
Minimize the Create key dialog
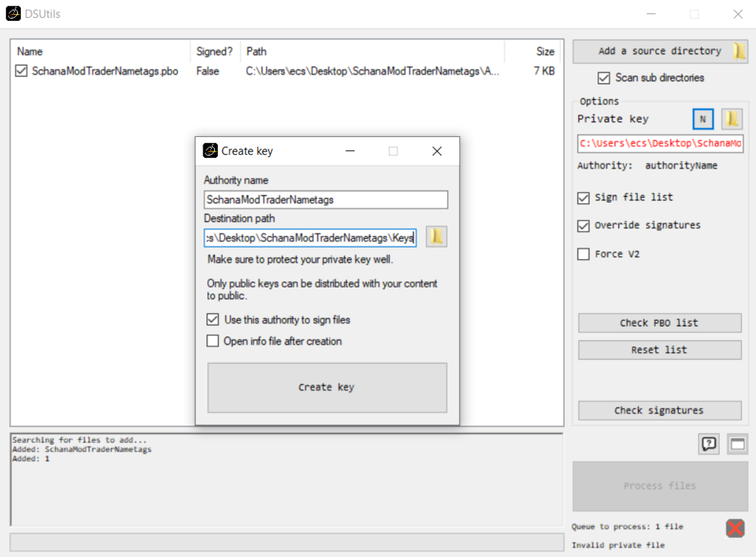[x=350, y=151]
